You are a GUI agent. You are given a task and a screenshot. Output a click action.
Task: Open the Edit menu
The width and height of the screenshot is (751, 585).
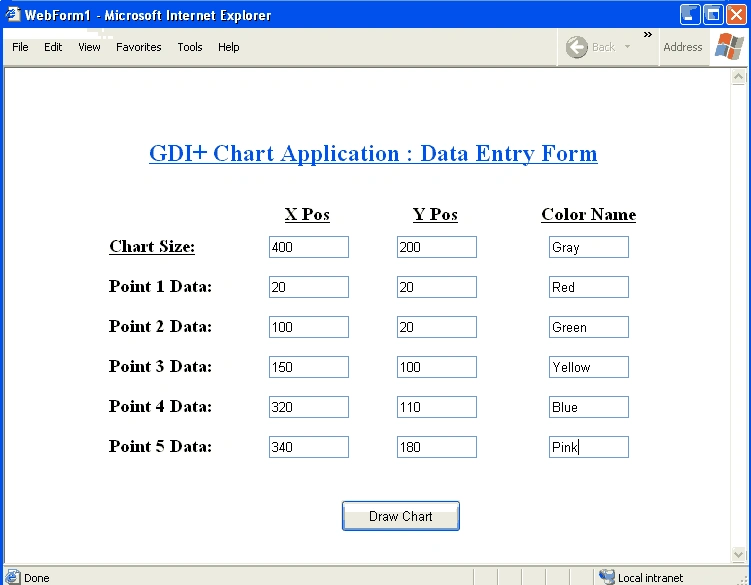click(x=53, y=47)
